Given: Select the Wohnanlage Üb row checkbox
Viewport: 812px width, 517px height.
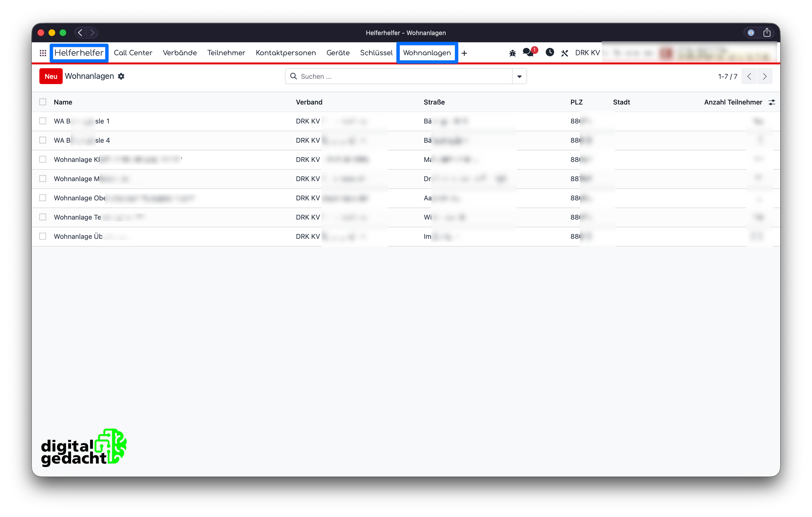Looking at the screenshot, I should 43,236.
